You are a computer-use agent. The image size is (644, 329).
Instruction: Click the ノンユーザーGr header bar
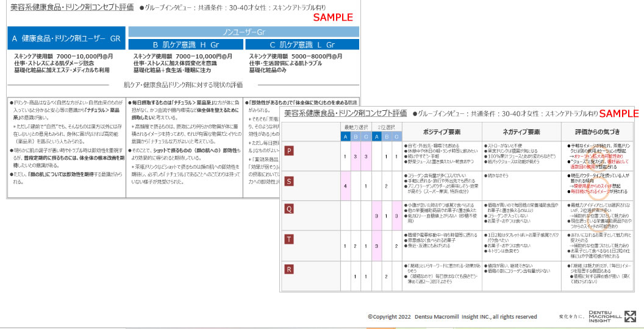coord(244,32)
